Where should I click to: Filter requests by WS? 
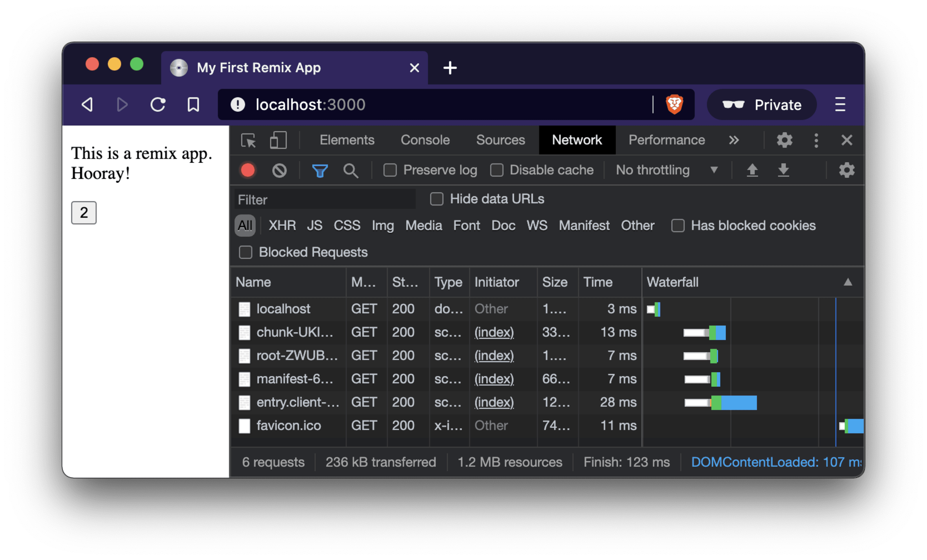coord(537,226)
